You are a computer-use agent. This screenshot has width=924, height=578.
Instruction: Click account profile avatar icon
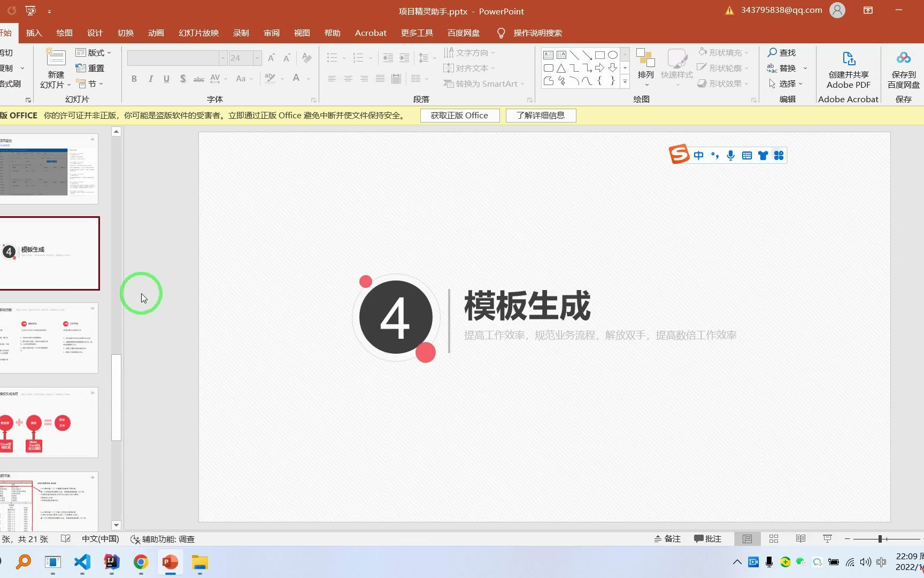[837, 10]
